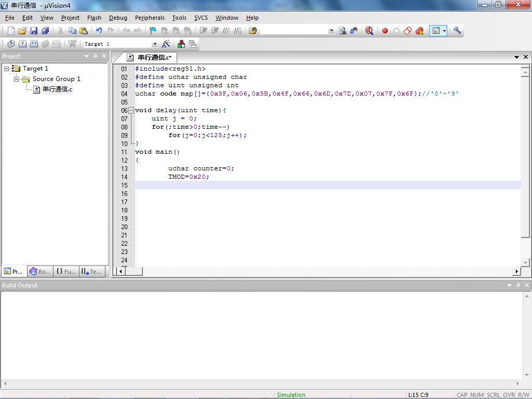
Task: Collapse the Source Group 1 tree node
Action: click(17, 79)
